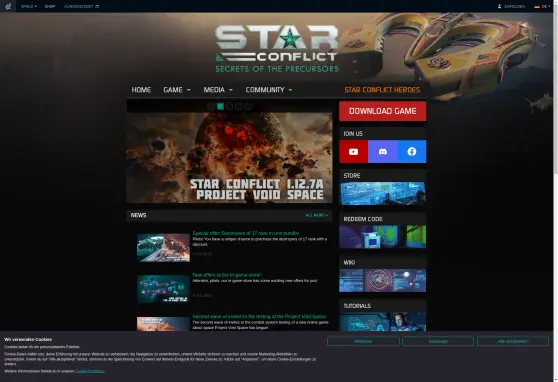Click the German flag language icon

(537, 6)
